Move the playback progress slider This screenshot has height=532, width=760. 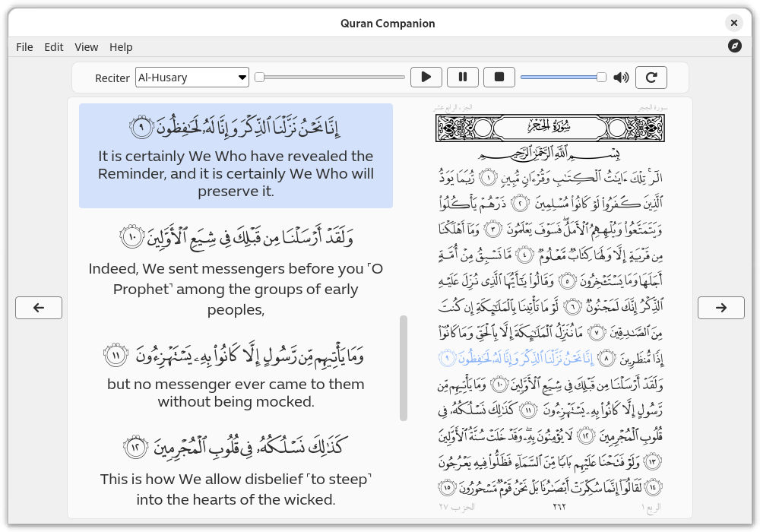tap(331, 77)
